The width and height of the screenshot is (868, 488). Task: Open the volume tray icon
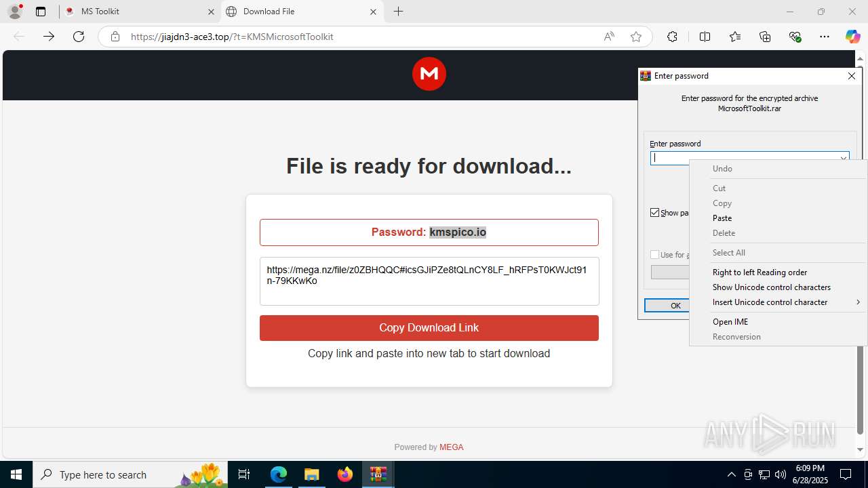[x=781, y=474]
